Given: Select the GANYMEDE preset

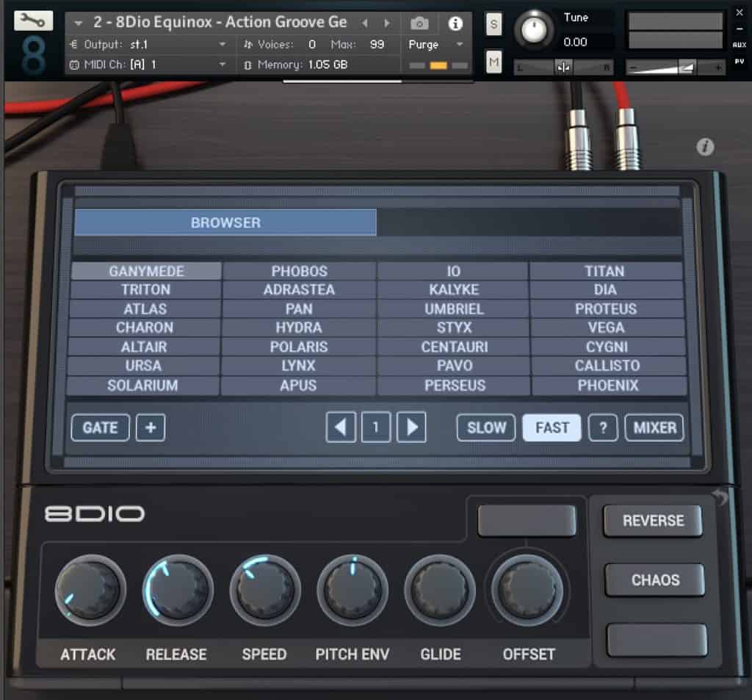Looking at the screenshot, I should pos(146,271).
